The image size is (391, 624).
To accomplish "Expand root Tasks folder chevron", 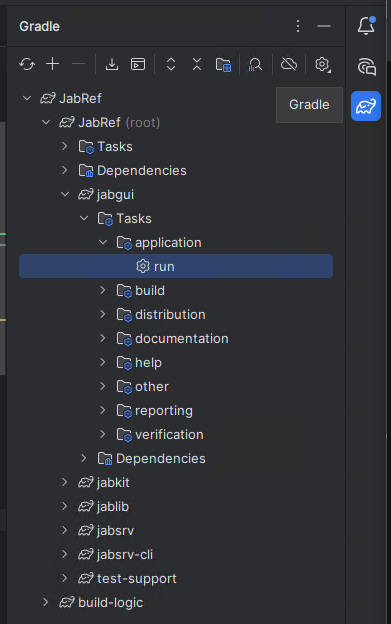I will click(x=65, y=146).
